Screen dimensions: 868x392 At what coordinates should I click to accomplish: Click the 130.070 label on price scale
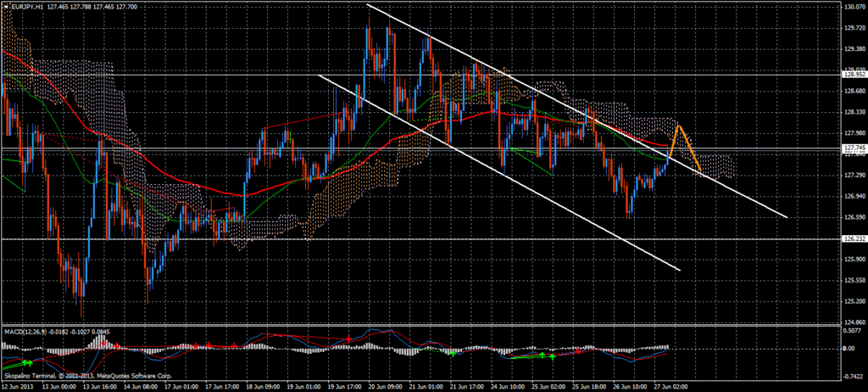click(853, 8)
